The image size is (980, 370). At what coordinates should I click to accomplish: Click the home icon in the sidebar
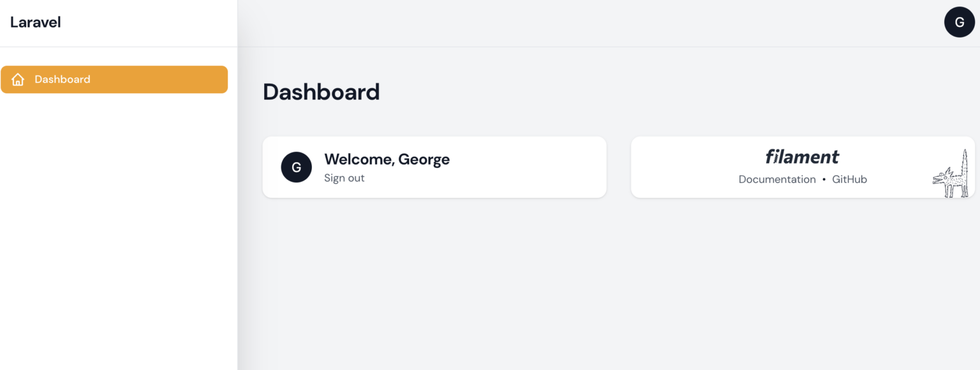click(18, 80)
